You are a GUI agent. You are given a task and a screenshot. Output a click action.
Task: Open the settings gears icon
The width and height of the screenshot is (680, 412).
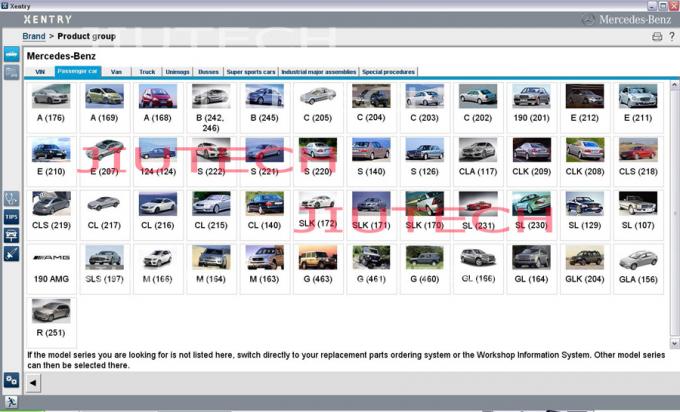(x=12, y=381)
